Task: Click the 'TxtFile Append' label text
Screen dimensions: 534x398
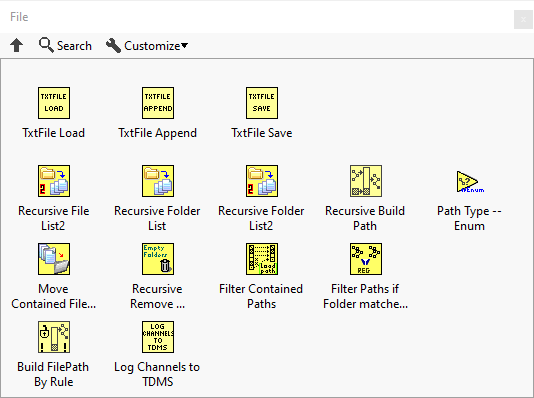Action: [157, 133]
